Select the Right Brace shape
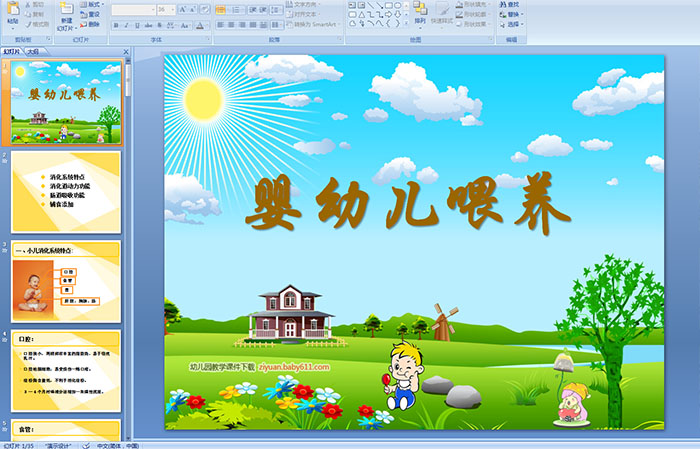This screenshot has height=449, width=700. (x=398, y=23)
